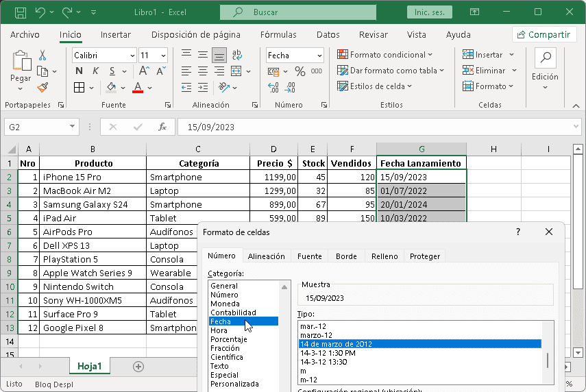Select the Format Painter brush
The height and width of the screenshot is (392, 586).
[42, 87]
